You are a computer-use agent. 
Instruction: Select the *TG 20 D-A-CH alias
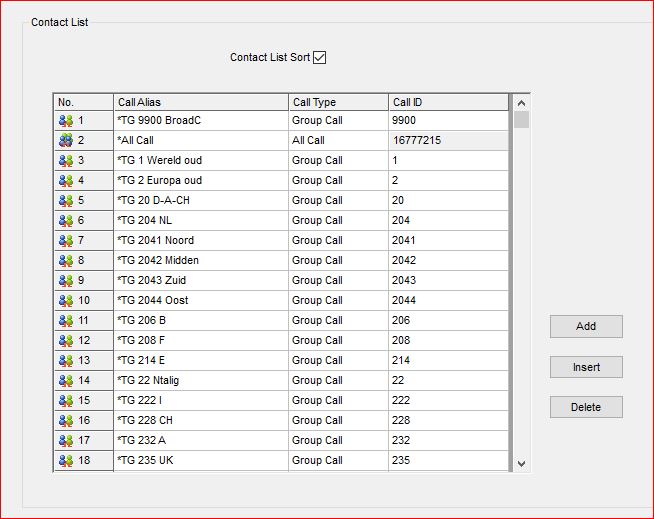point(201,201)
